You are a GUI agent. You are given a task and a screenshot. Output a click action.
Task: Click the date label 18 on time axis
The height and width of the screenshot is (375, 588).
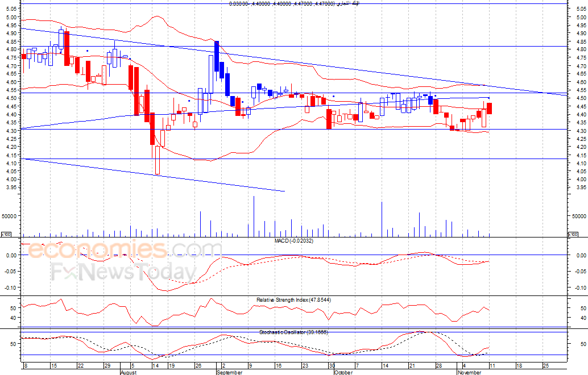click(519, 366)
